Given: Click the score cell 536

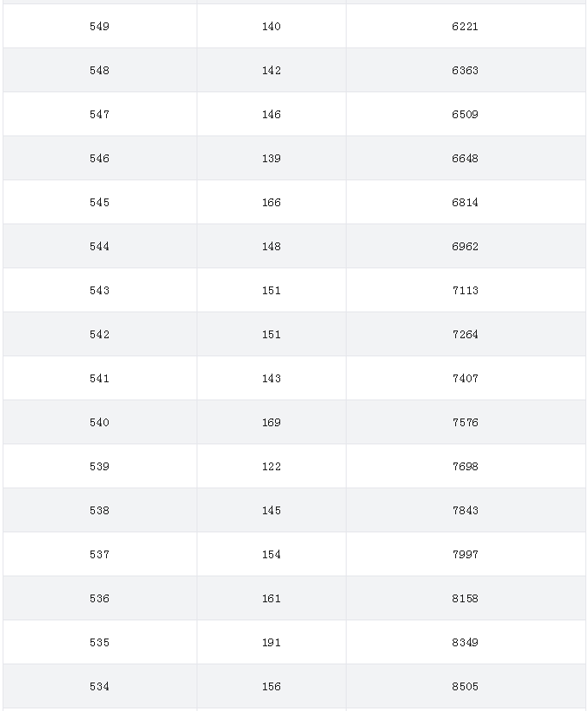Looking at the screenshot, I should tap(100, 598).
